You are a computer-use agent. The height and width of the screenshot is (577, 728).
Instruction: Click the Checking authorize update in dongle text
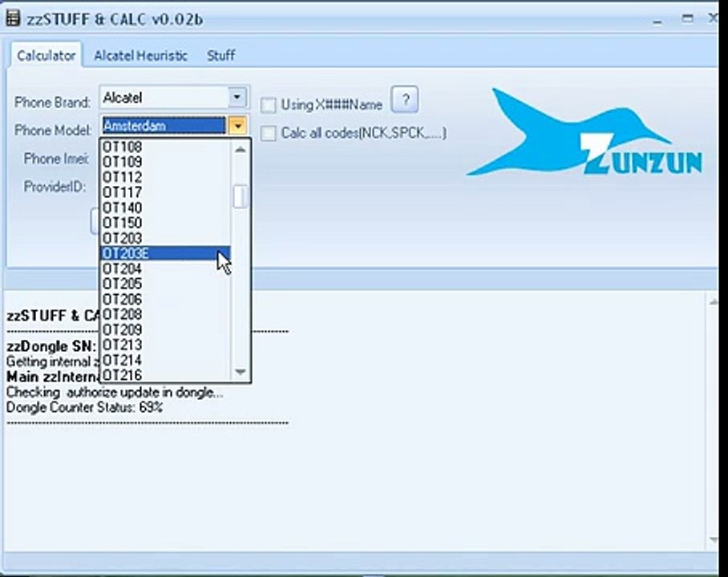[115, 393]
